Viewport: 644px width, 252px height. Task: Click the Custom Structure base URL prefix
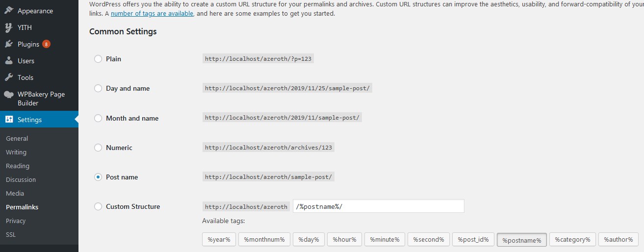click(246, 207)
